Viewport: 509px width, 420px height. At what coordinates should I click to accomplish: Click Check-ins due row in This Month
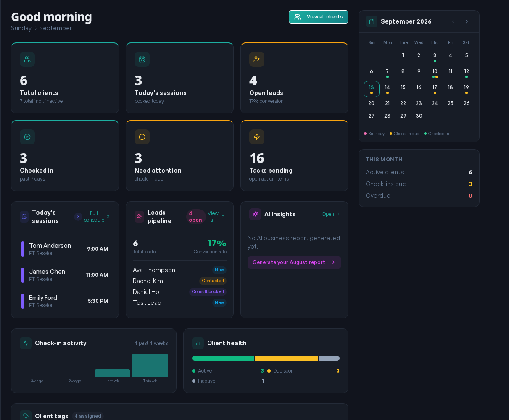pos(419,184)
